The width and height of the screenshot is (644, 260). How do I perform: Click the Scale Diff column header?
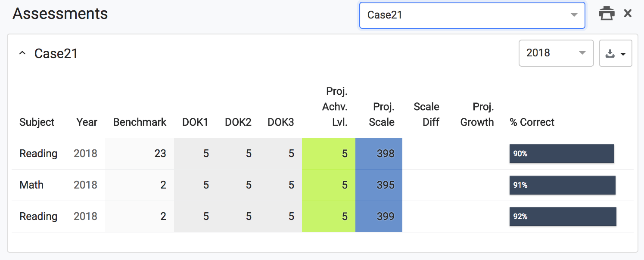pyautogui.click(x=426, y=115)
